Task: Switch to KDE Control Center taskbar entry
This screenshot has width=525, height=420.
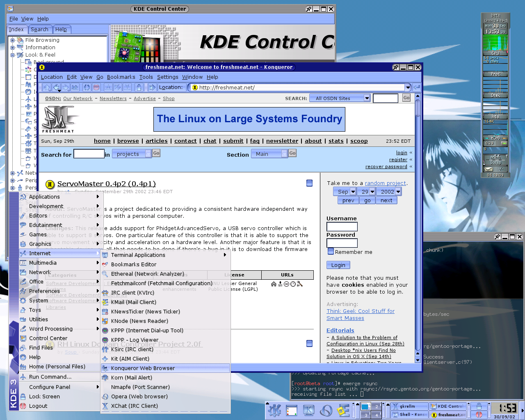Action: (x=447, y=406)
